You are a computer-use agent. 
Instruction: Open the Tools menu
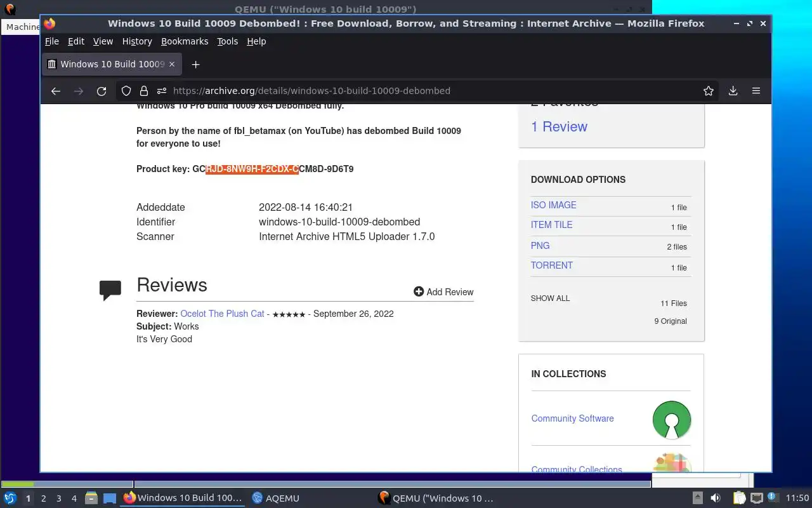click(x=227, y=41)
